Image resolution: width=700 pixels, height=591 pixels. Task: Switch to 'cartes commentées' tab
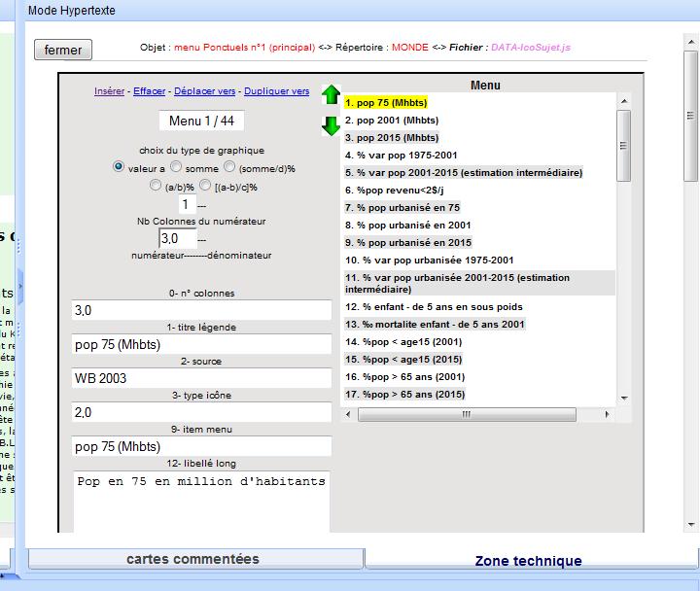[196, 559]
